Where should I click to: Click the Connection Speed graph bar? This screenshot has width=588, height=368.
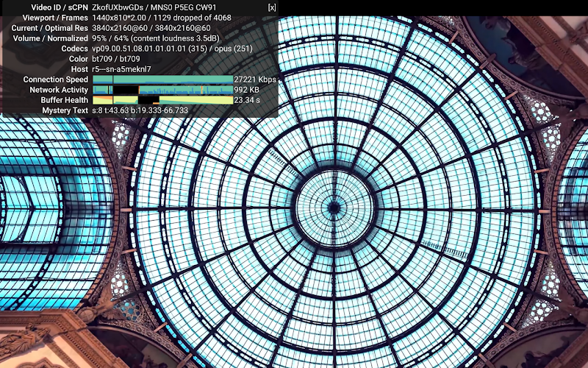(162, 79)
